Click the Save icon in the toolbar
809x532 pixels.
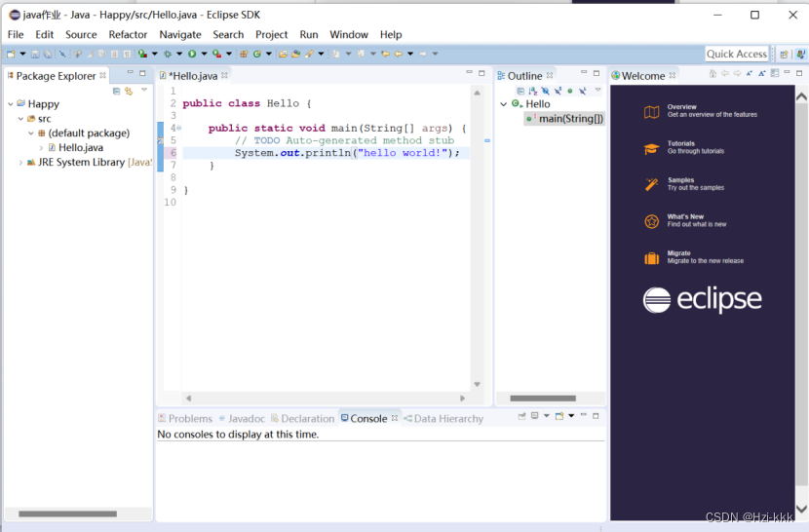click(x=34, y=54)
